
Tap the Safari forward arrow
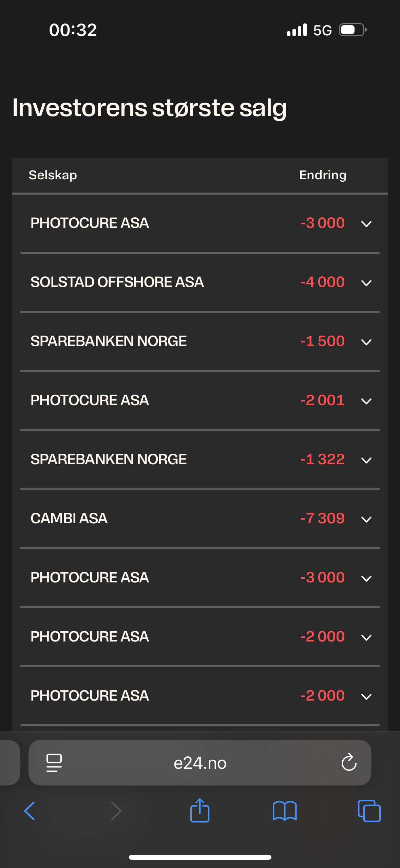[x=116, y=811]
